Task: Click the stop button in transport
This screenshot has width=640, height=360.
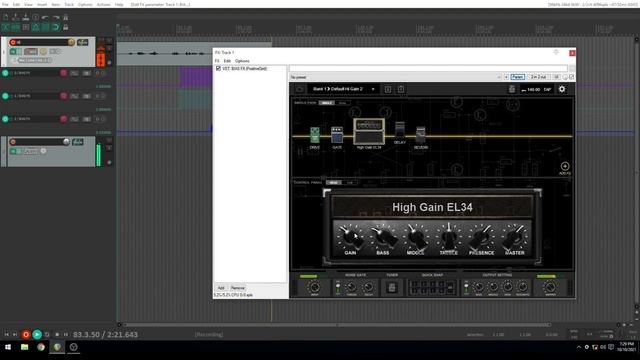Action: coord(57,334)
